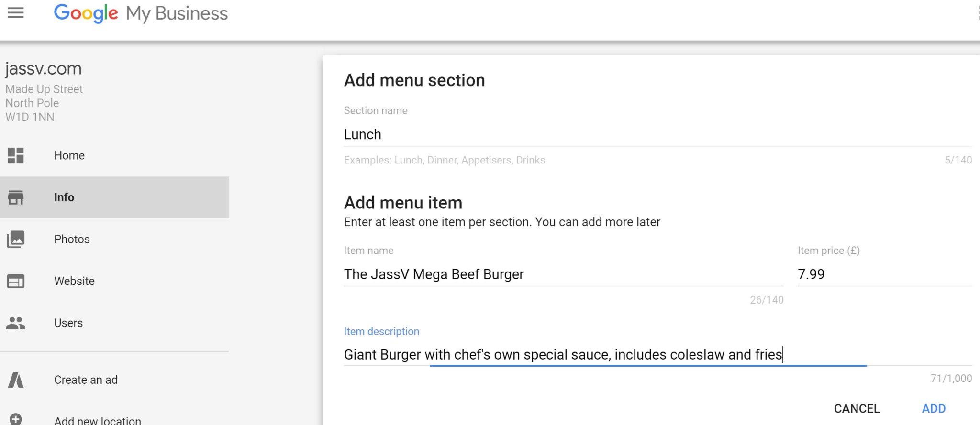The height and width of the screenshot is (425, 980).
Task: Click the Users people icon
Action: [15, 323]
